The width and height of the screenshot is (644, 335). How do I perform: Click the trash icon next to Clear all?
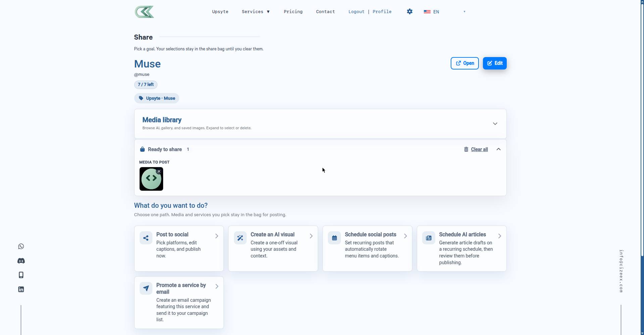(x=466, y=149)
